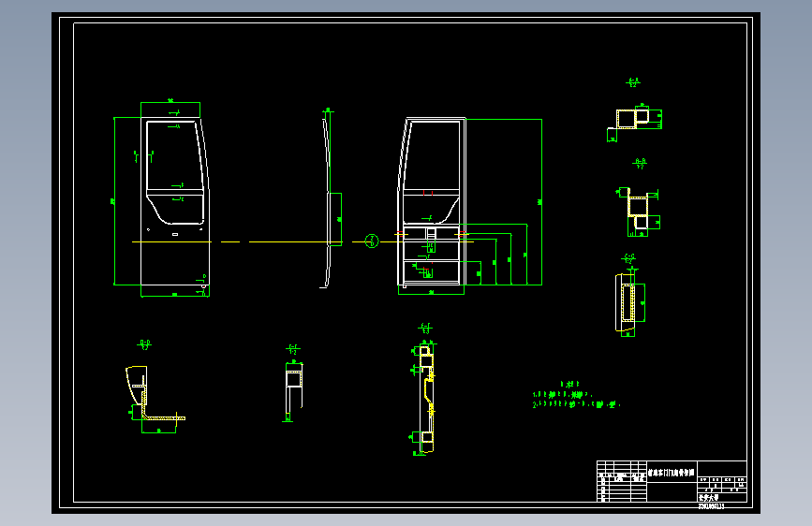Select the revision table in the title block
This screenshot has width=812, height=526.
click(622, 481)
